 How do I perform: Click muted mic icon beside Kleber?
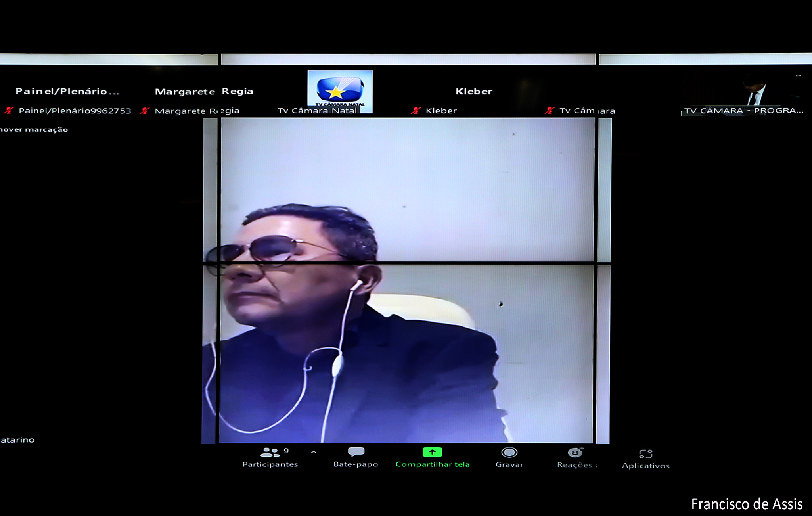coord(416,111)
